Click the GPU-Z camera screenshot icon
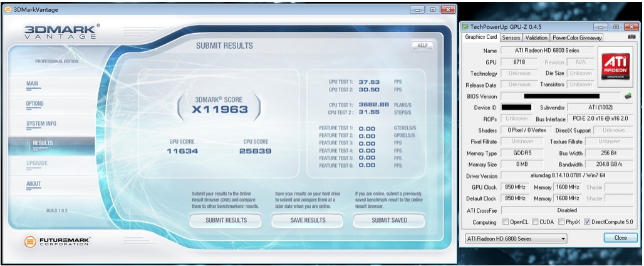The image size is (644, 266). (631, 38)
